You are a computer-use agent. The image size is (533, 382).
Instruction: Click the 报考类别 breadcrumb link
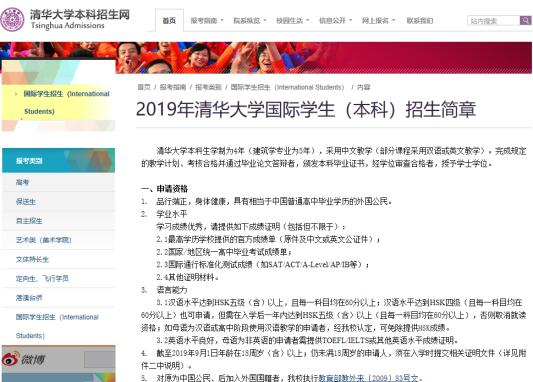208,87
